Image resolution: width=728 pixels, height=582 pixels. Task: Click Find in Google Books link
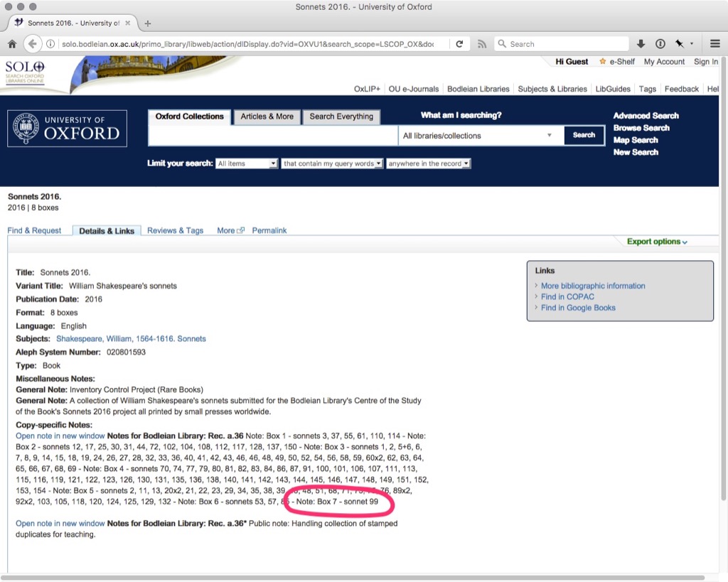pos(578,308)
